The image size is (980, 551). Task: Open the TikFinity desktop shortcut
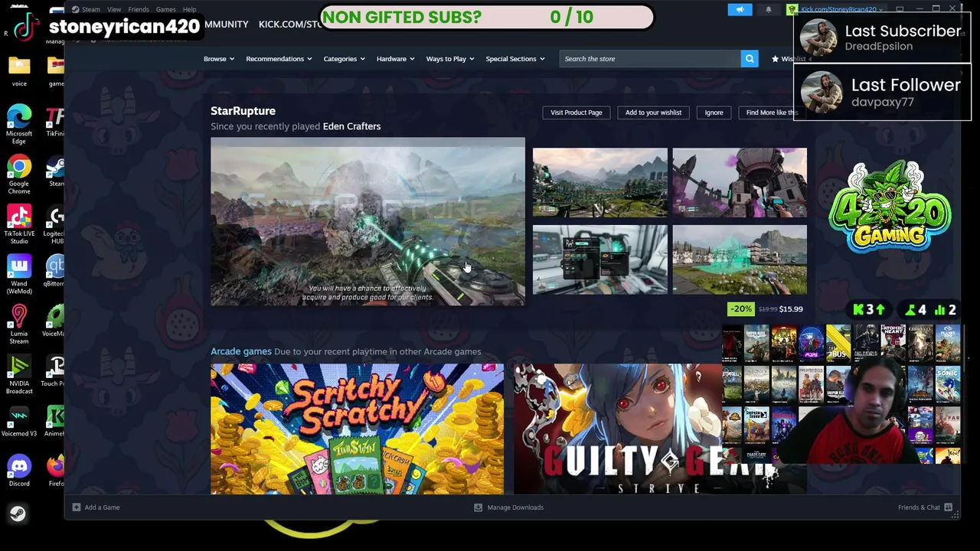55,122
